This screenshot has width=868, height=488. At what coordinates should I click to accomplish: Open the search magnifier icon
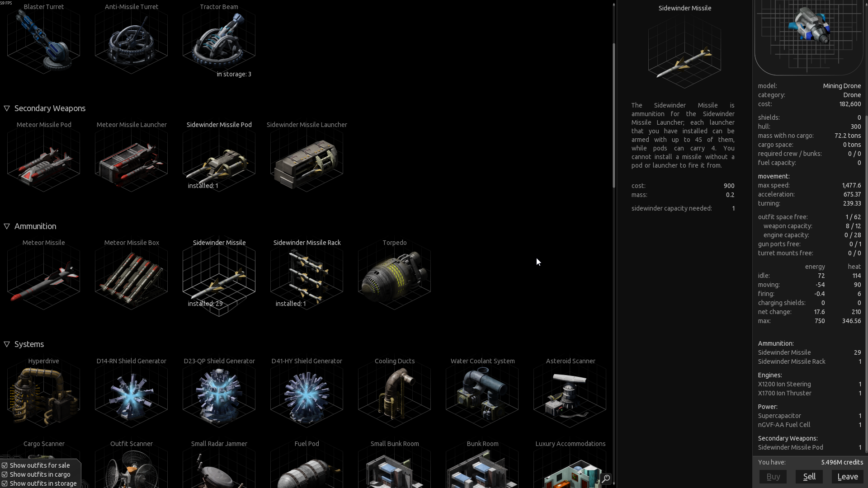[x=606, y=478]
